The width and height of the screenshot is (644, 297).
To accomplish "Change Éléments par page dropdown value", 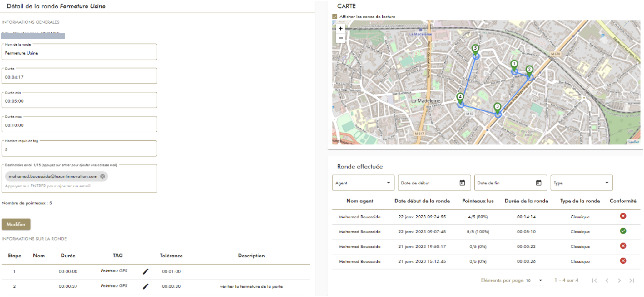I will pyautogui.click(x=534, y=280).
